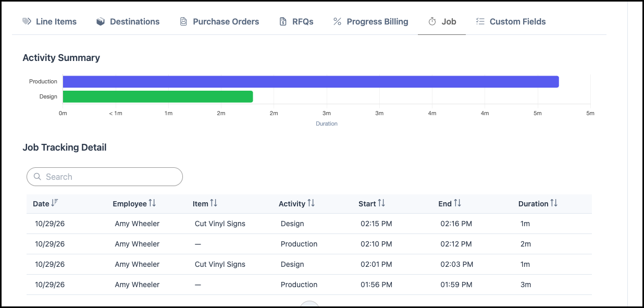
Task: Click the Activity Summary heading
Action: pyautogui.click(x=61, y=58)
